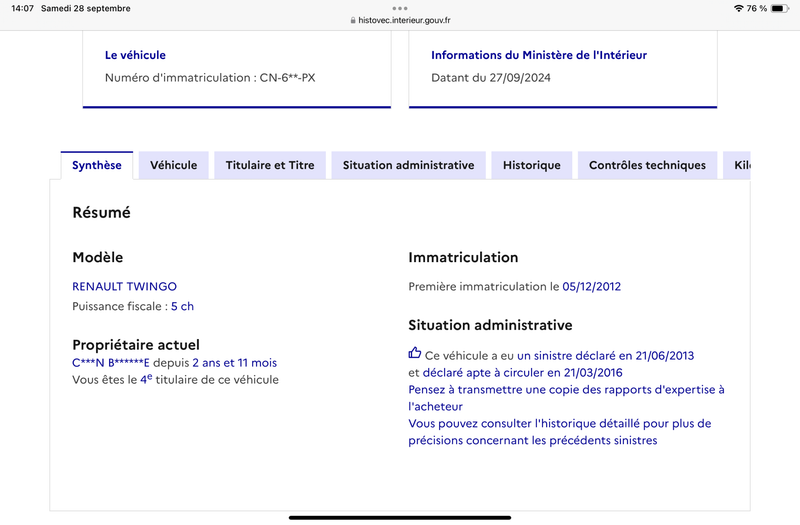Click the RENAULT TWINGO model link
The image size is (800, 525).
click(124, 287)
